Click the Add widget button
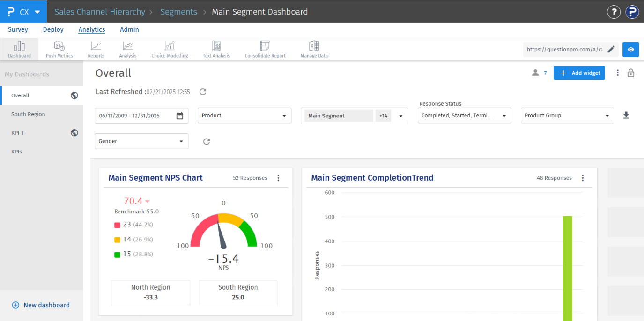644x321 pixels. pyautogui.click(x=579, y=73)
